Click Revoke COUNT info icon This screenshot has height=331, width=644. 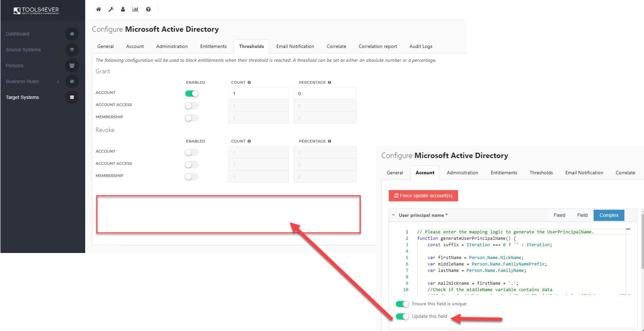tap(249, 141)
